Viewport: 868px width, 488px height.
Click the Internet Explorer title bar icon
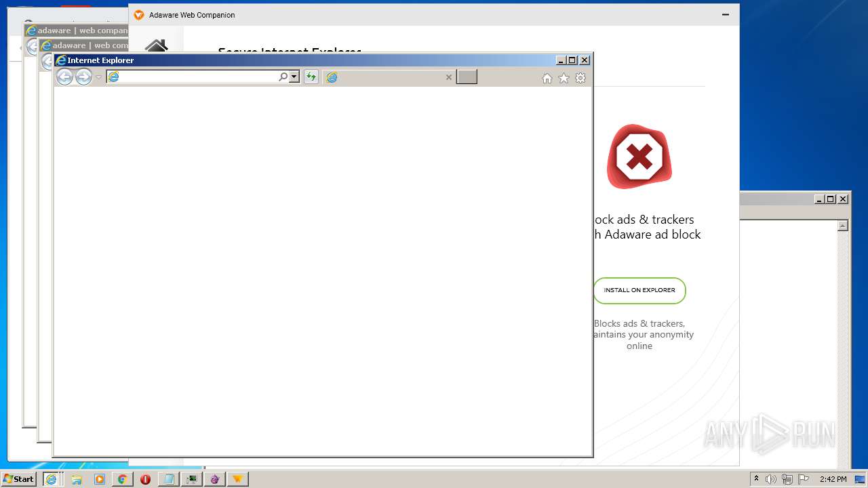point(61,60)
